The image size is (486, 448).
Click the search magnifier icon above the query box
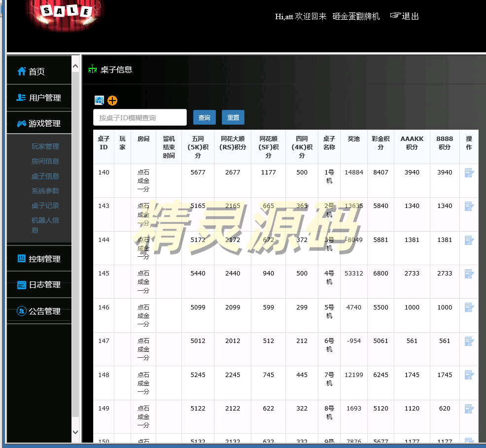[99, 101]
